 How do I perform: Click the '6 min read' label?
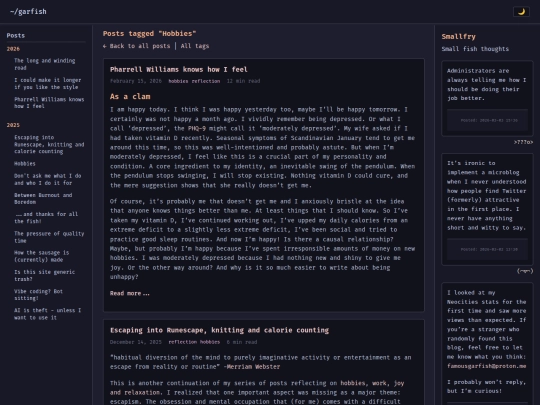[242, 342]
